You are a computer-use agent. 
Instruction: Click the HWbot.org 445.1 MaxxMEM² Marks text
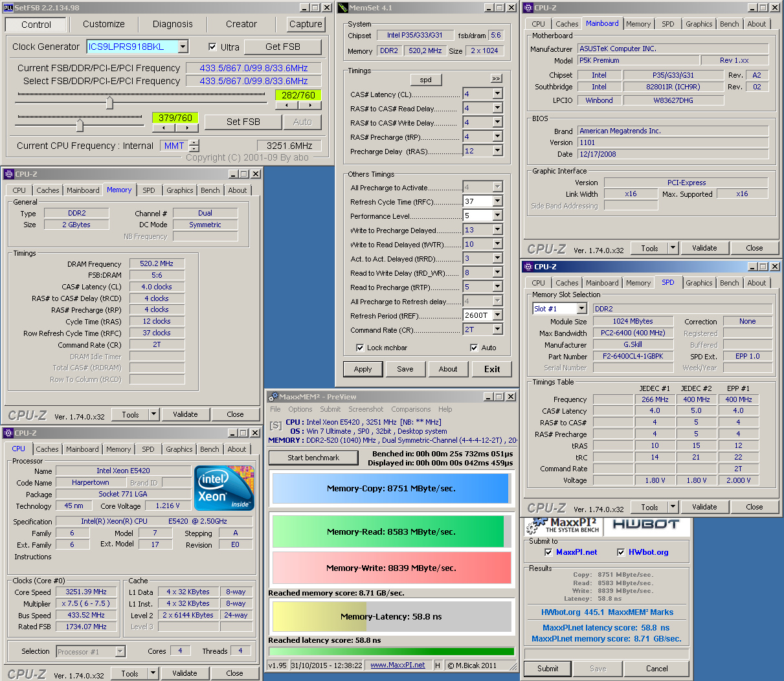click(x=607, y=612)
